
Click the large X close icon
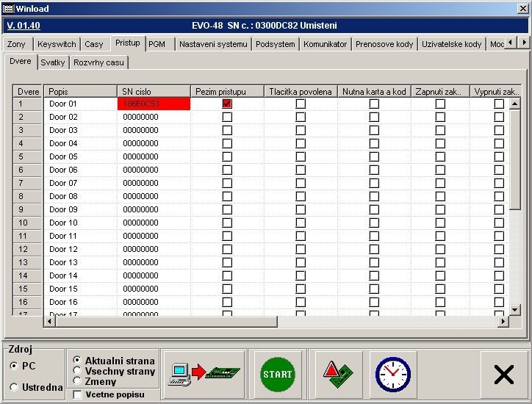(x=503, y=375)
